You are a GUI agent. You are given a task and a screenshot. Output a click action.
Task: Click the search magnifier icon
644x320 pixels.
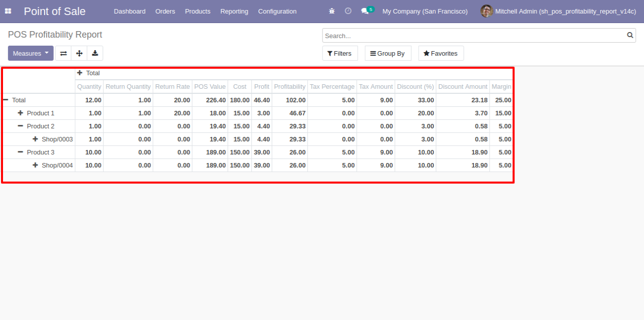[630, 36]
